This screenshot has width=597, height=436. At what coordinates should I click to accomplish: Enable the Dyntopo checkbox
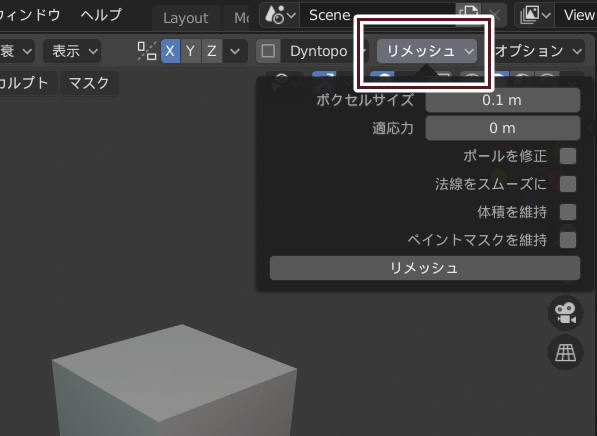click(x=268, y=51)
